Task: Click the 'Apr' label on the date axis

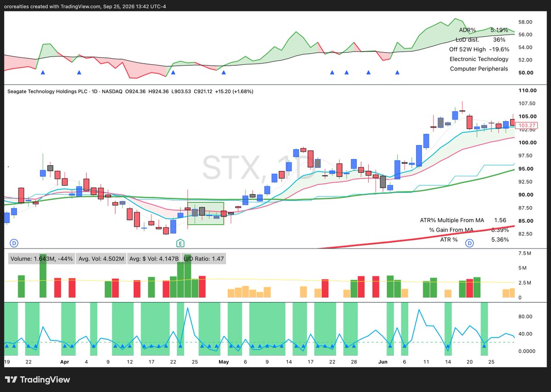Action: pos(64,362)
